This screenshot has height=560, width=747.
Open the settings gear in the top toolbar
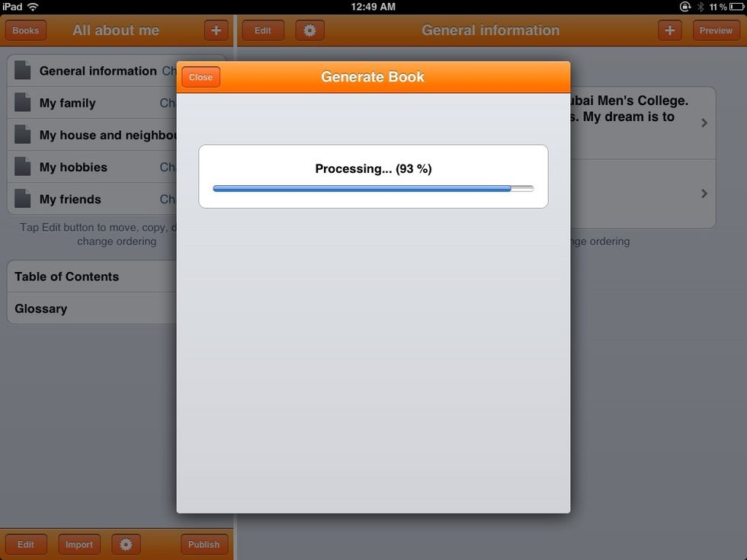(x=309, y=30)
